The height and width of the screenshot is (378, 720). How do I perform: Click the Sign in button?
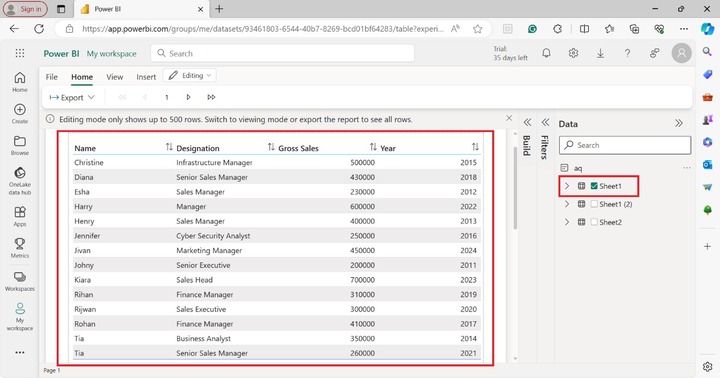[25, 9]
